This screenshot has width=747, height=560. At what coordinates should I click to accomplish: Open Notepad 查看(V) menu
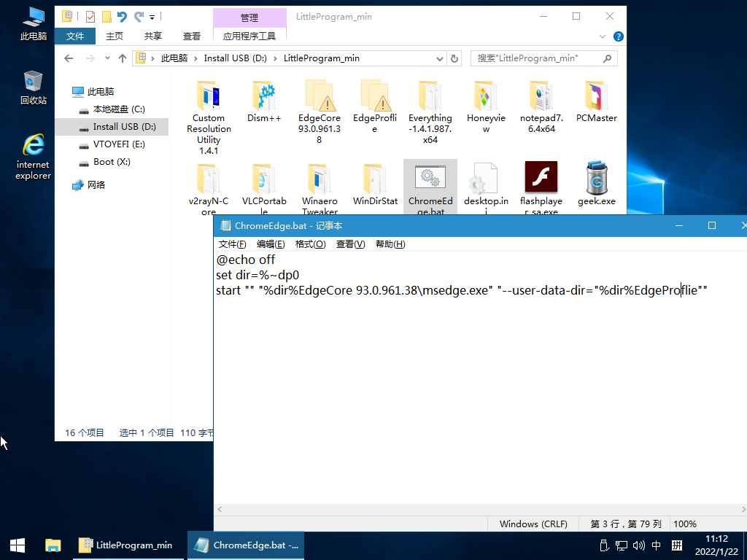pyautogui.click(x=350, y=244)
